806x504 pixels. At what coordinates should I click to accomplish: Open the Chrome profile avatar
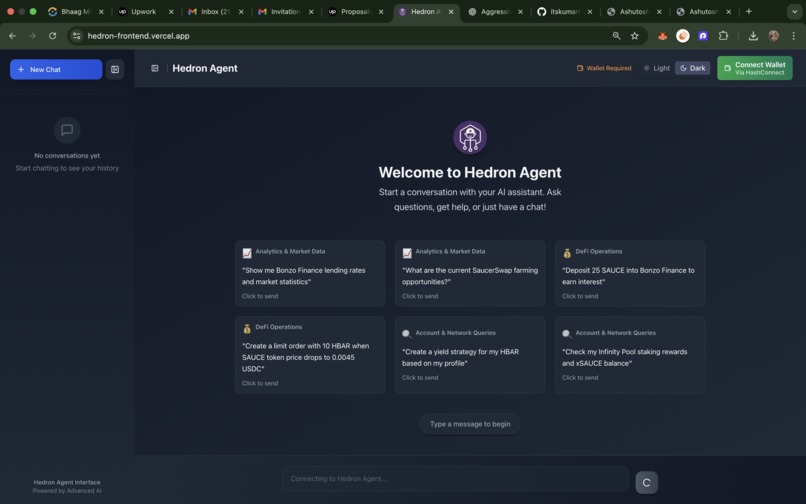coord(774,36)
